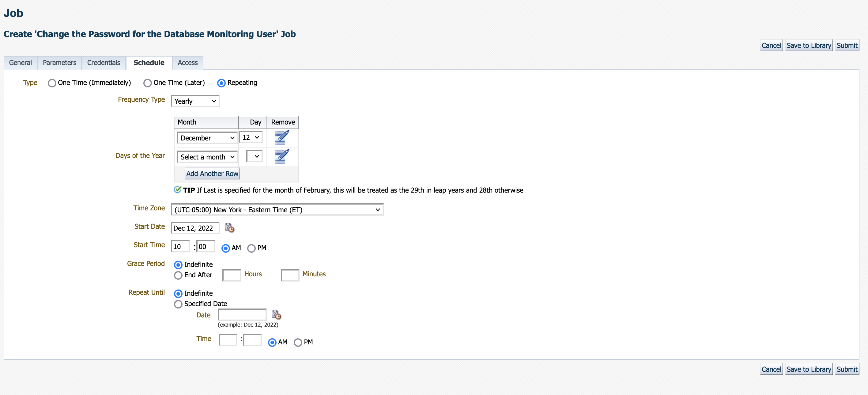
Task: Open the Frequency Type dropdown
Action: tap(195, 101)
